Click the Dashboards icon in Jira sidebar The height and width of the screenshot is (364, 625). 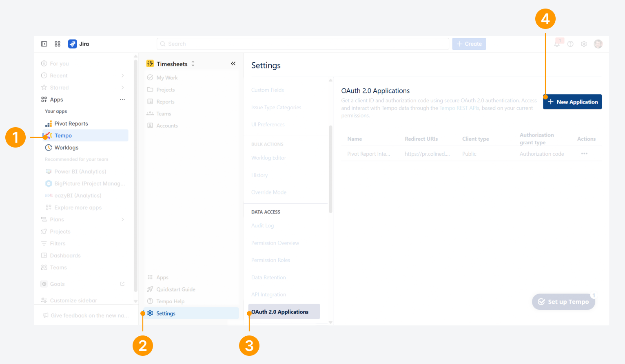[x=44, y=256]
